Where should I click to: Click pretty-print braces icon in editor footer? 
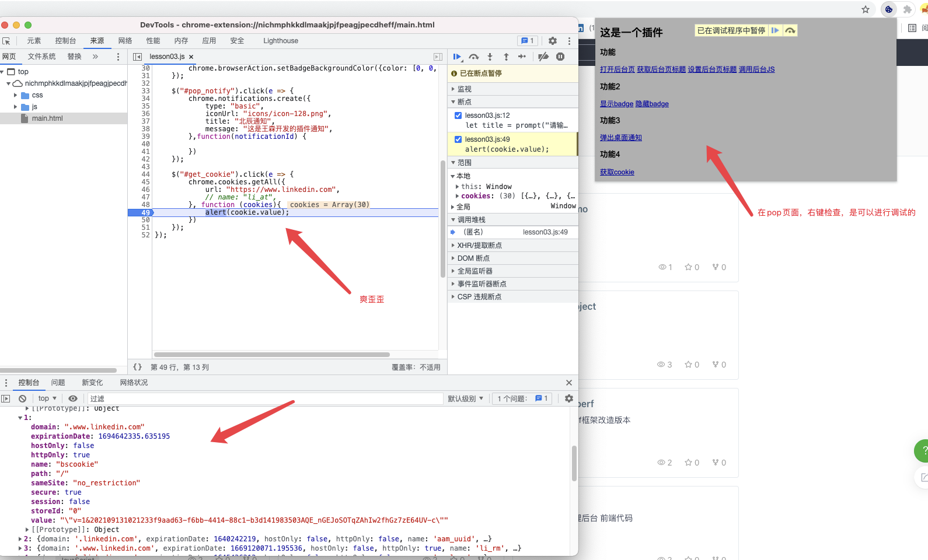[x=137, y=367]
